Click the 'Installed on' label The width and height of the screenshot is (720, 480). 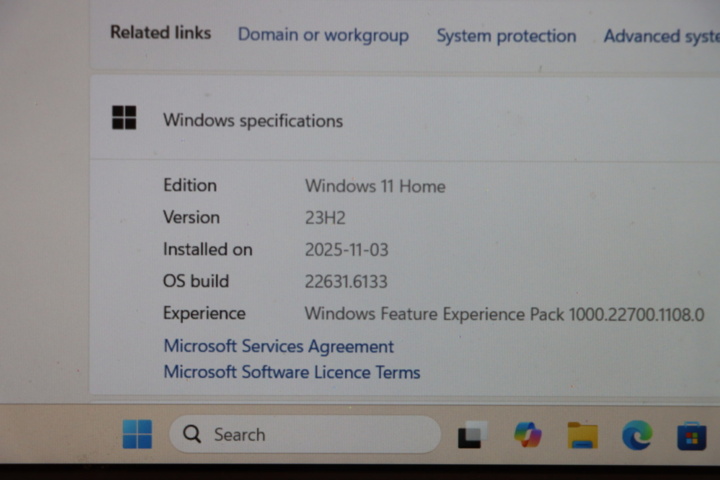(208, 249)
